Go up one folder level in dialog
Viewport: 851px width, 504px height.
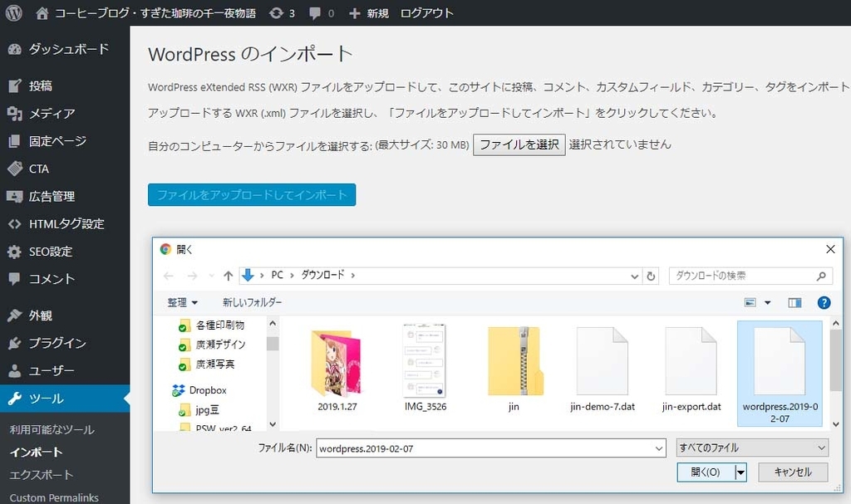[228, 276]
